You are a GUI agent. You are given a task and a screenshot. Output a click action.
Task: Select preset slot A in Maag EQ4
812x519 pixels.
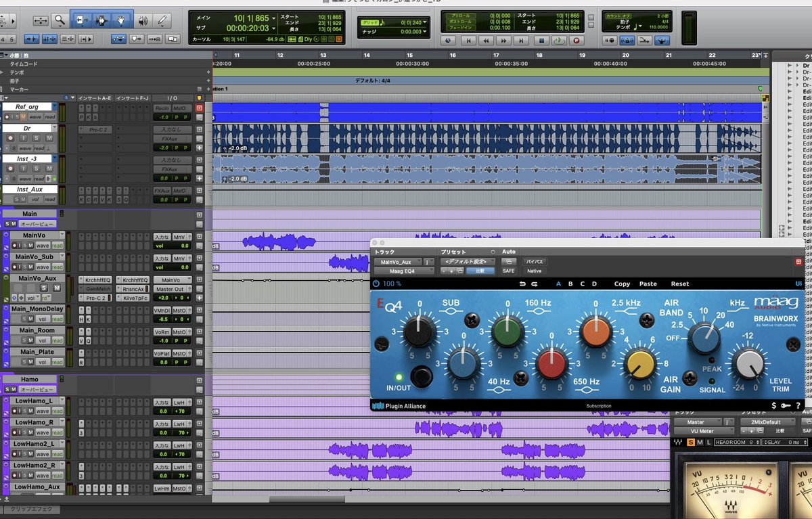coord(558,284)
